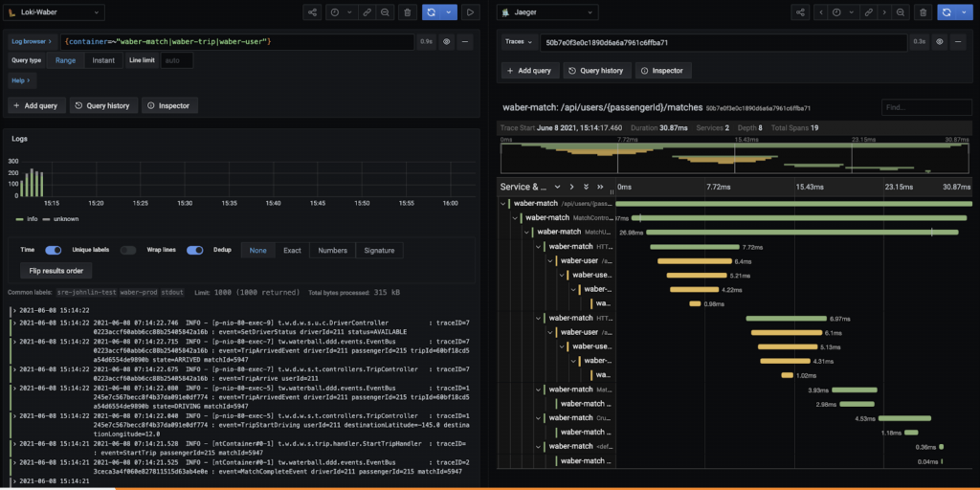Expand the Help section
Screen dimensions: 980x490
(23, 80)
